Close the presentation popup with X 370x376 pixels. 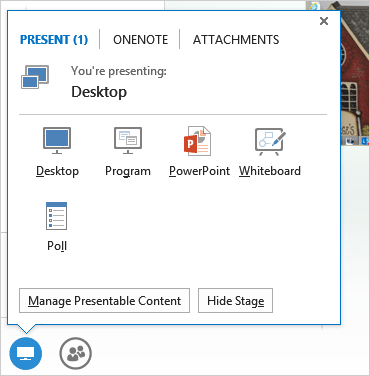click(x=324, y=21)
